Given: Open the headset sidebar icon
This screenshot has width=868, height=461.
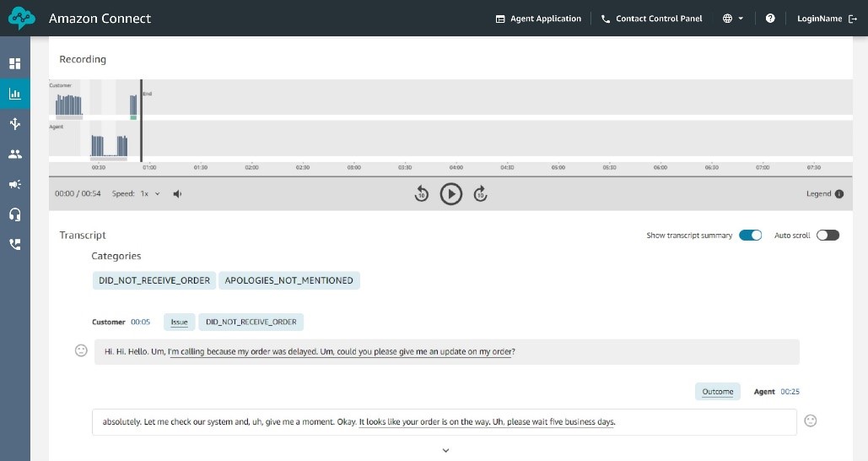Looking at the screenshot, I should pyautogui.click(x=15, y=214).
